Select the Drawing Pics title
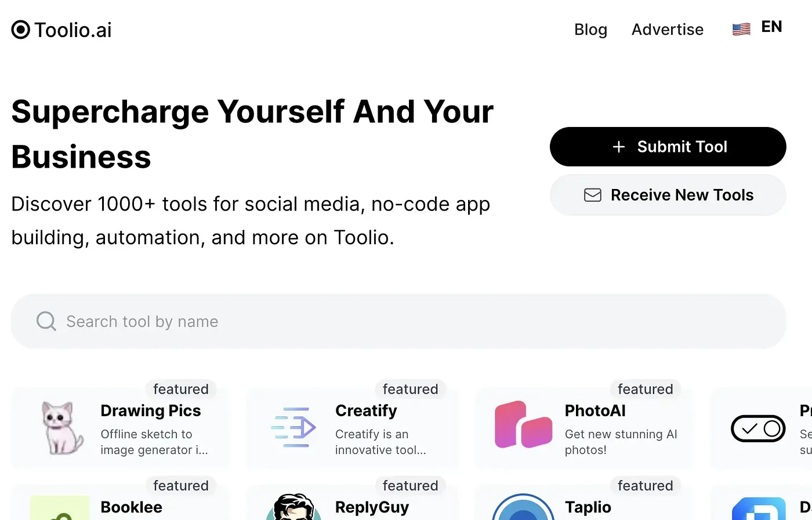The height and width of the screenshot is (520, 812). point(151,410)
